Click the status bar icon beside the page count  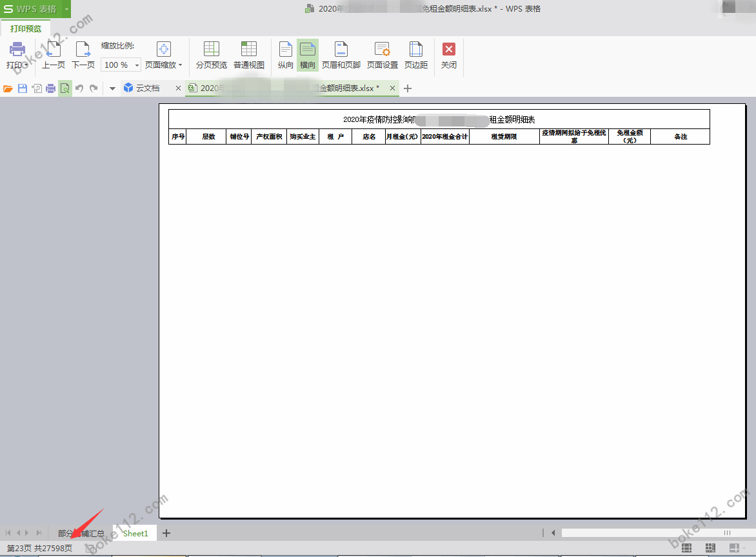(90, 549)
